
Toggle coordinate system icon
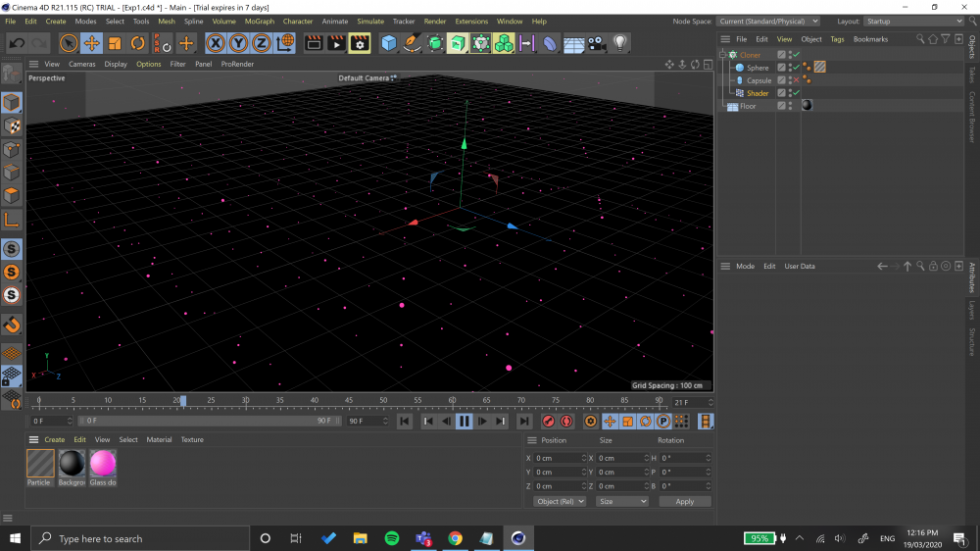(x=284, y=43)
